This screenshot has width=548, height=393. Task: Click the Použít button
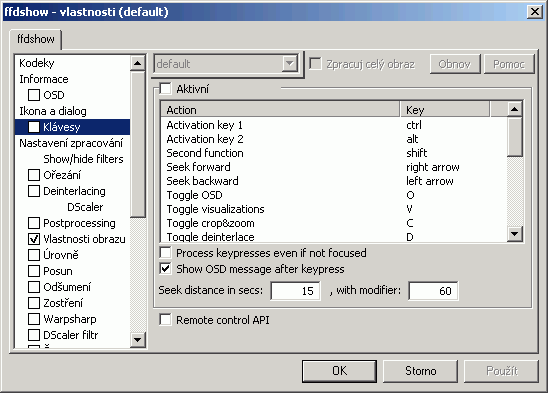click(x=501, y=371)
